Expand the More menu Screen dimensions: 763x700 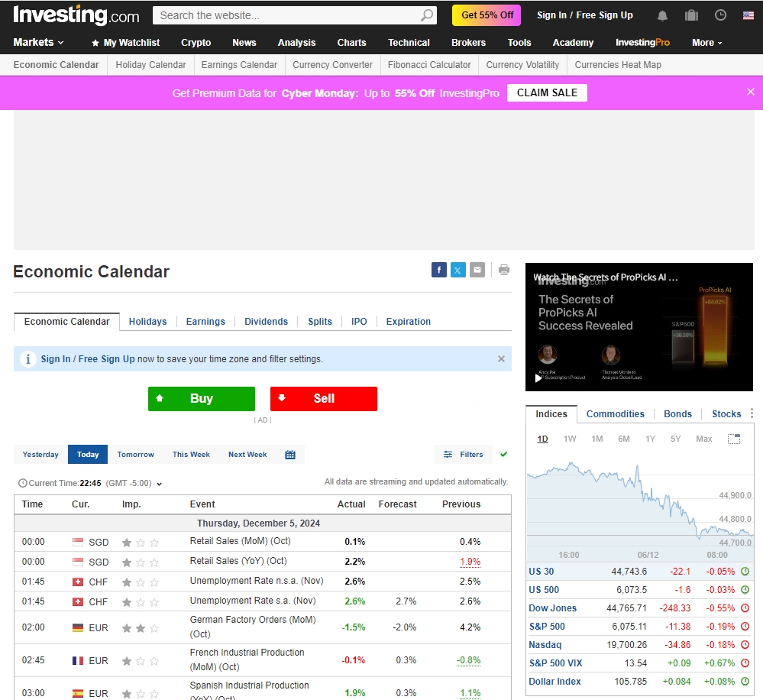tap(707, 43)
